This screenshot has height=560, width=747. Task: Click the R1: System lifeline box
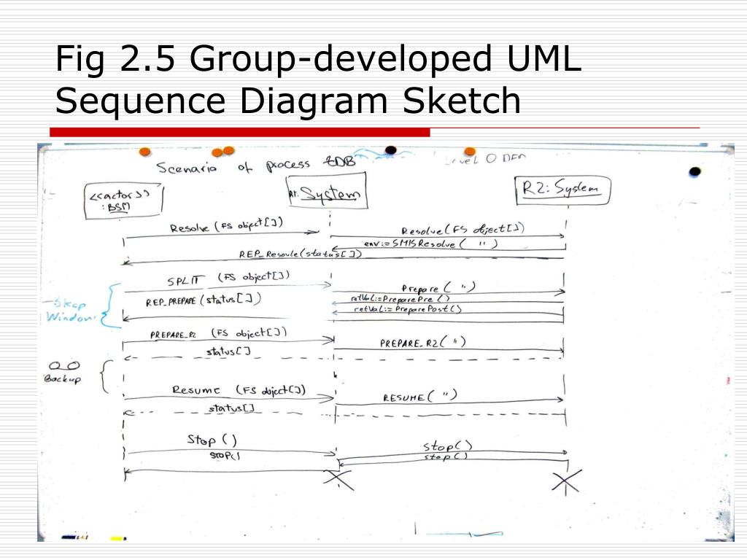[327, 192]
